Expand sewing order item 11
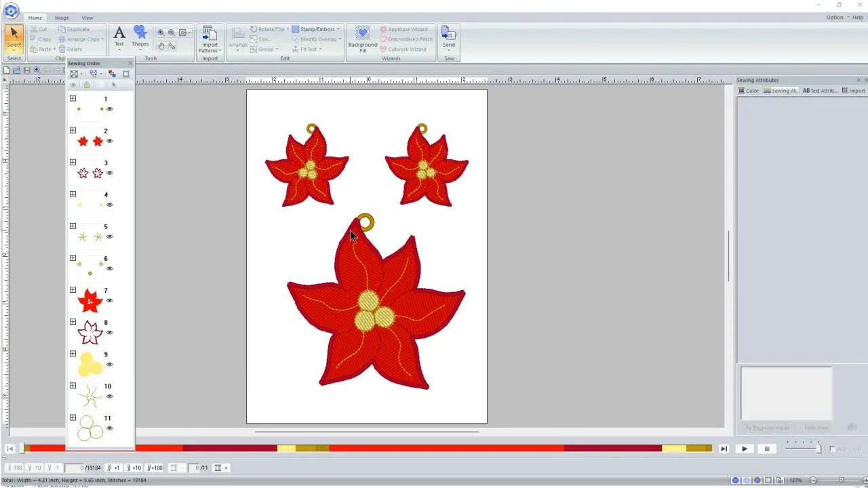868x488 pixels. [x=73, y=417]
